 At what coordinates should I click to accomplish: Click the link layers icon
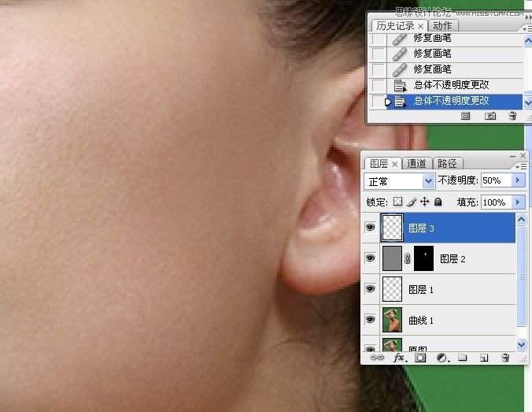coord(377,358)
